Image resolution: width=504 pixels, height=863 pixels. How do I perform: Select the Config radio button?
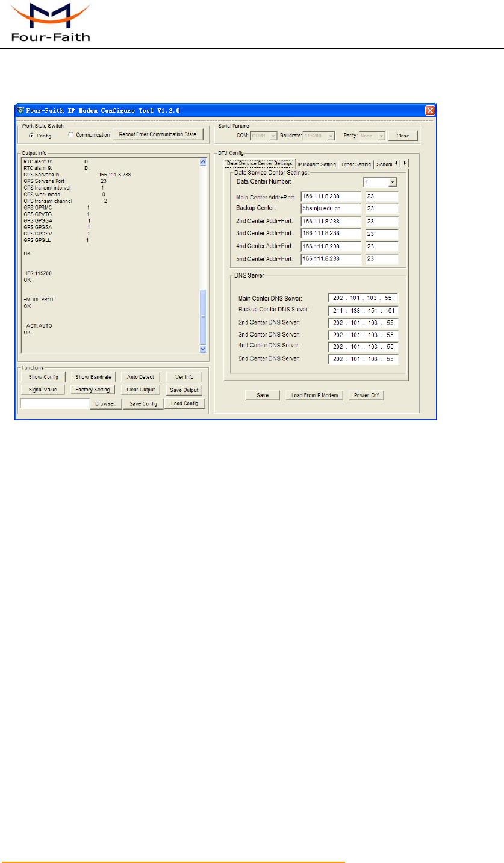click(x=31, y=136)
